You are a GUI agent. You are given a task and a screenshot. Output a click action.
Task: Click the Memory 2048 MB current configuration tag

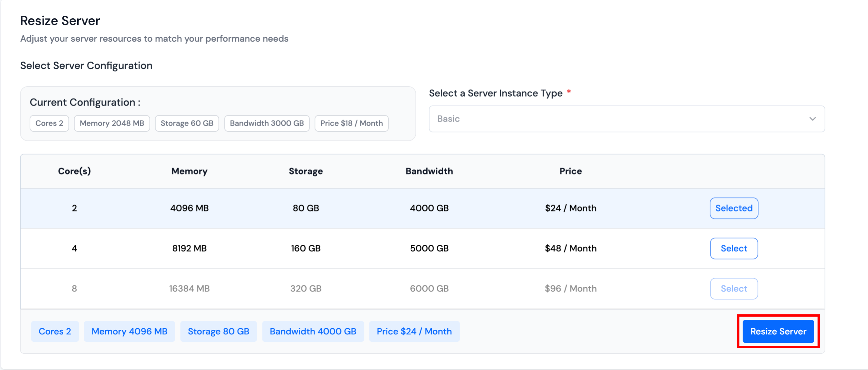112,123
